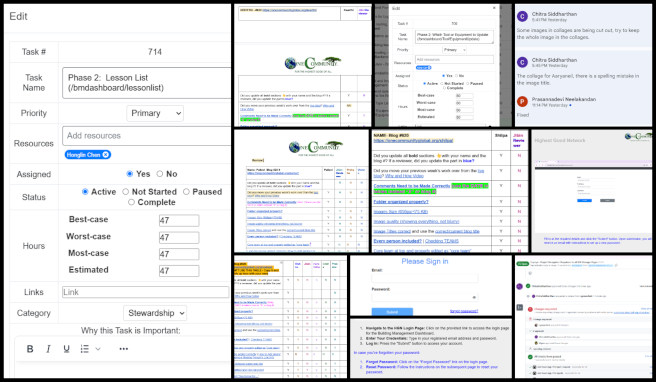
Task: Click Chitra Siddharthan avatar on 5:43 PM message
Action: click(522, 62)
